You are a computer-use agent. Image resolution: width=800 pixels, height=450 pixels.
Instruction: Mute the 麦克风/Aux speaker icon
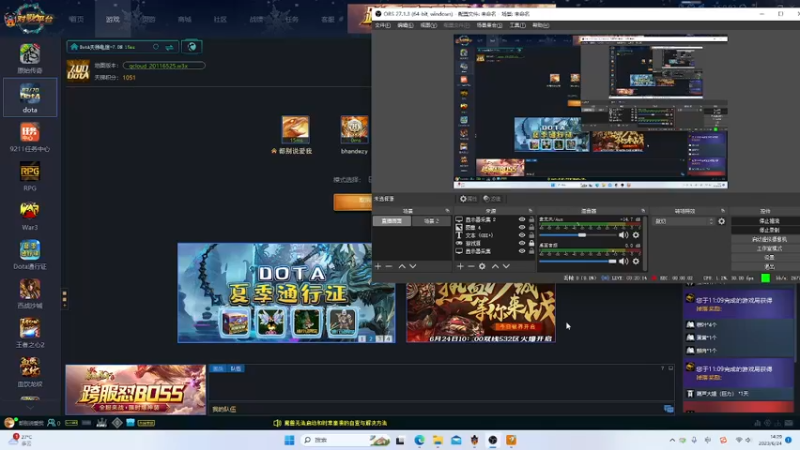coord(623,235)
